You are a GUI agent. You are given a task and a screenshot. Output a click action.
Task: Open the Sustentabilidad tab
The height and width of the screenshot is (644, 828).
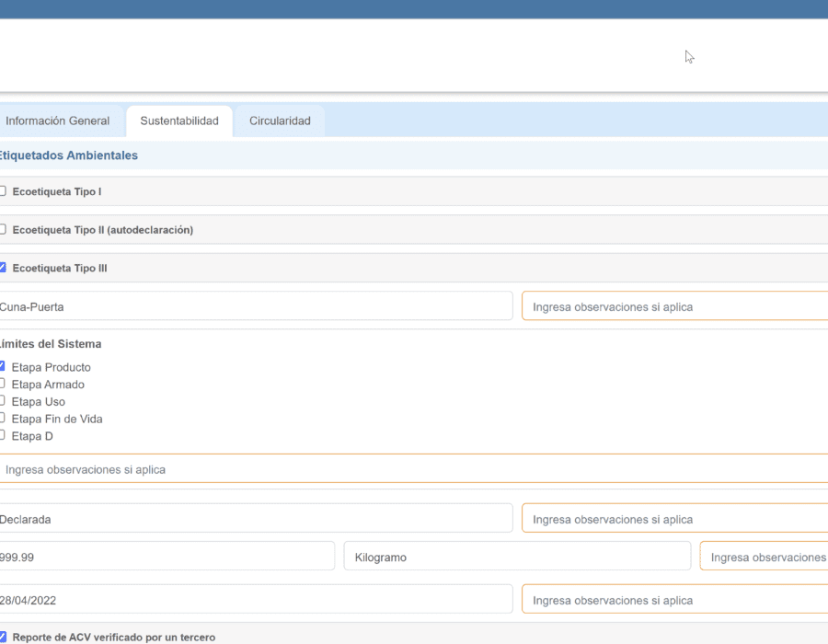point(179,121)
